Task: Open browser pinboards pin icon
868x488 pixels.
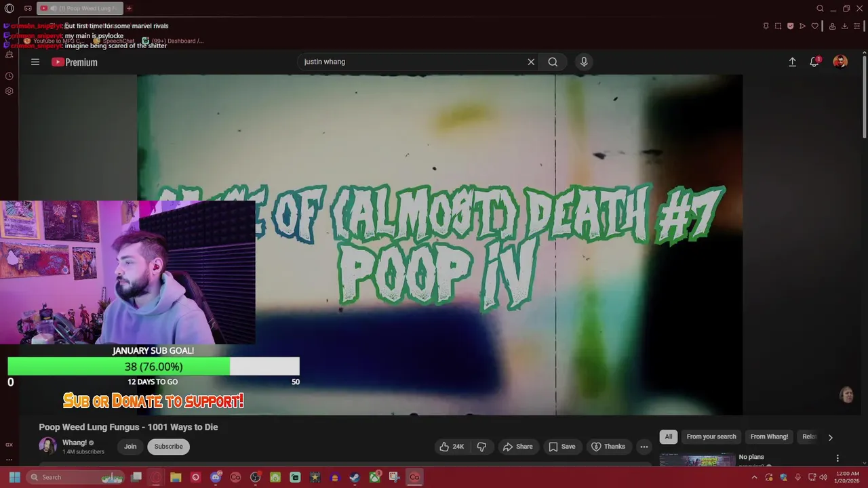Action: (766, 26)
